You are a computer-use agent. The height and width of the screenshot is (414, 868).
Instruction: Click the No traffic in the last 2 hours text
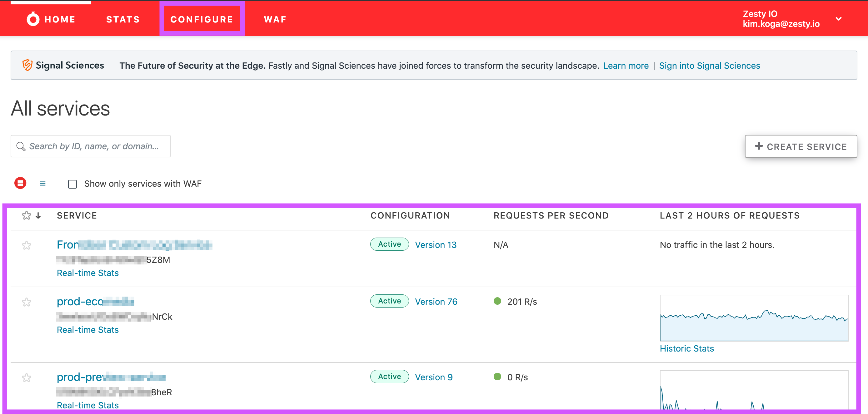pyautogui.click(x=717, y=245)
